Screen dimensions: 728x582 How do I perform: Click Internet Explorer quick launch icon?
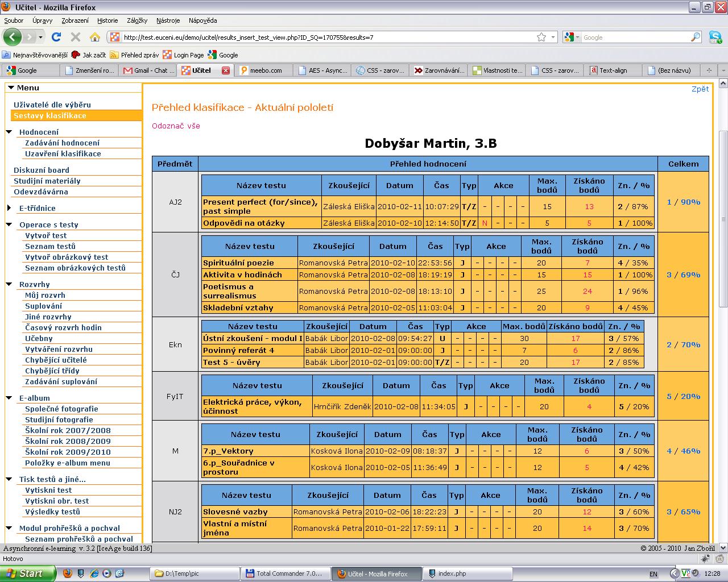(x=94, y=573)
